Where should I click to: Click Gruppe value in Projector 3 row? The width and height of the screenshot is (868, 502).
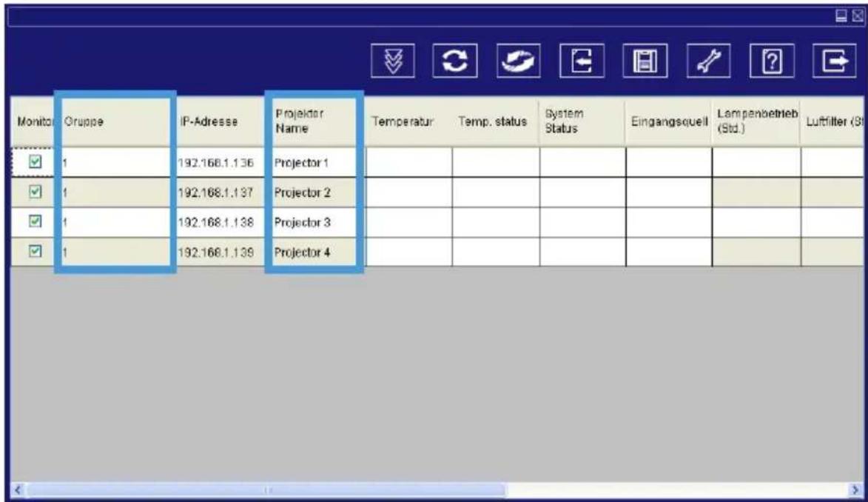[x=115, y=222]
